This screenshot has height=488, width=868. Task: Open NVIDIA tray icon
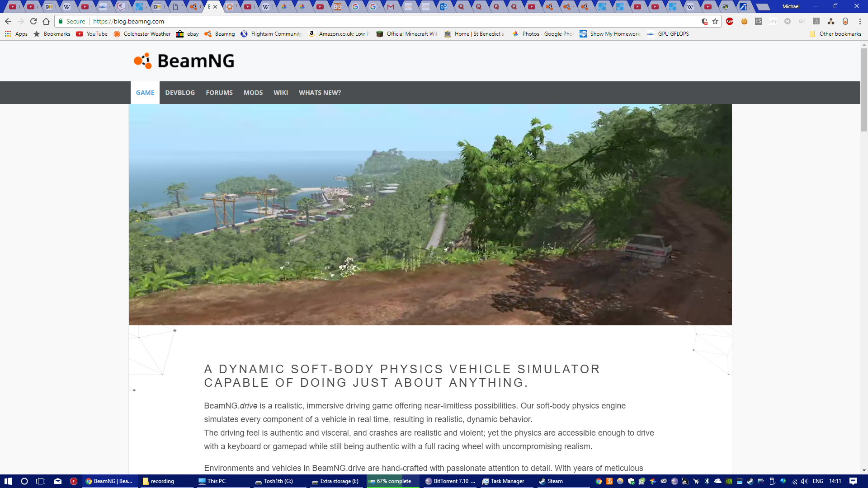click(x=729, y=481)
